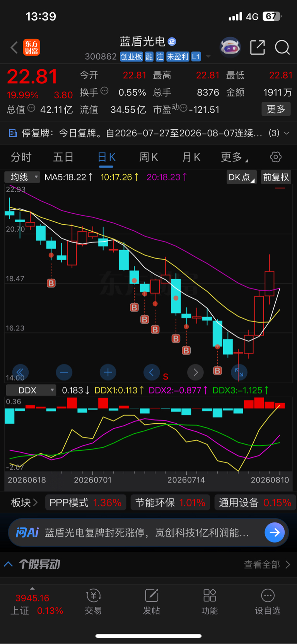297x644 pixels.
Task: Open the 均线 indicator dropdown
Action: click(x=22, y=177)
